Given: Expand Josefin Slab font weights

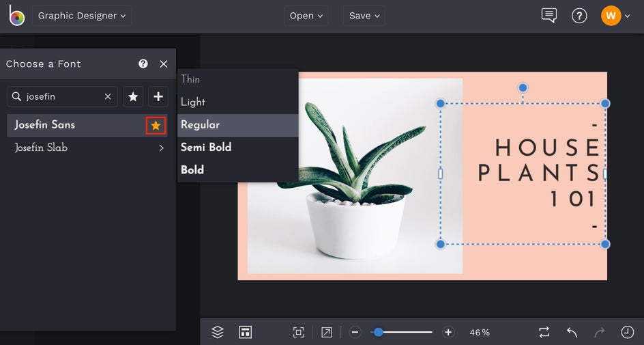Looking at the screenshot, I should [161, 148].
